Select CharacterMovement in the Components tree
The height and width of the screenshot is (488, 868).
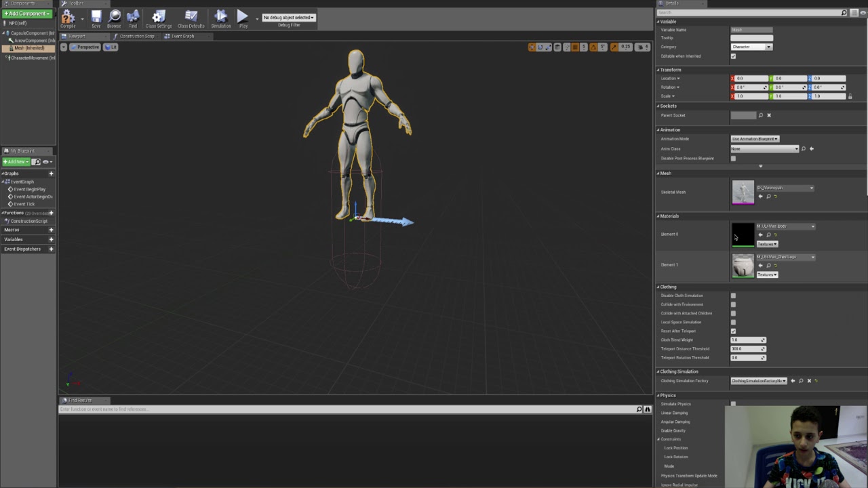(31, 58)
